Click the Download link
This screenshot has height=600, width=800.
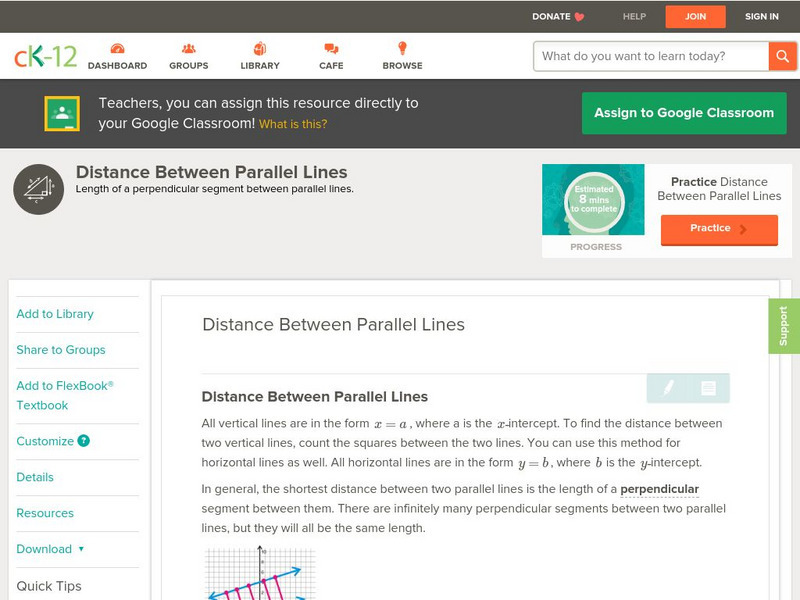click(x=44, y=549)
